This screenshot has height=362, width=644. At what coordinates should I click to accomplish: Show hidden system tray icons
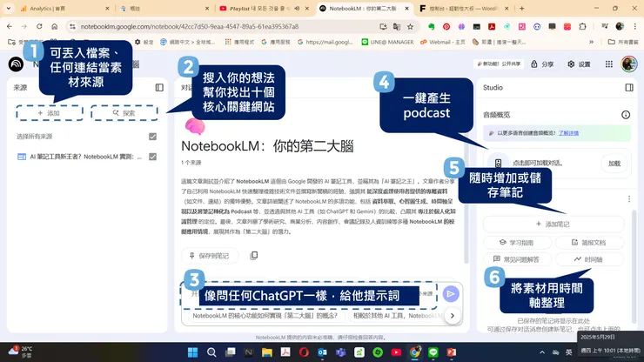tap(542, 352)
